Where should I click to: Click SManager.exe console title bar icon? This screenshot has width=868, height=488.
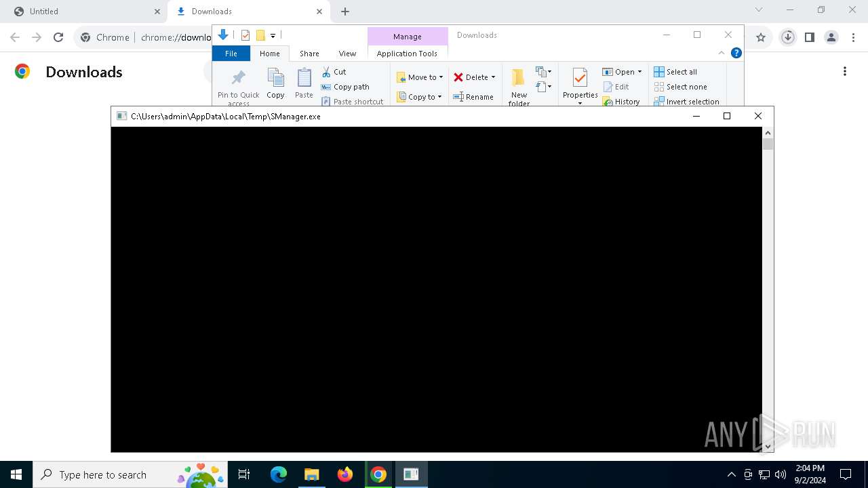pos(122,116)
